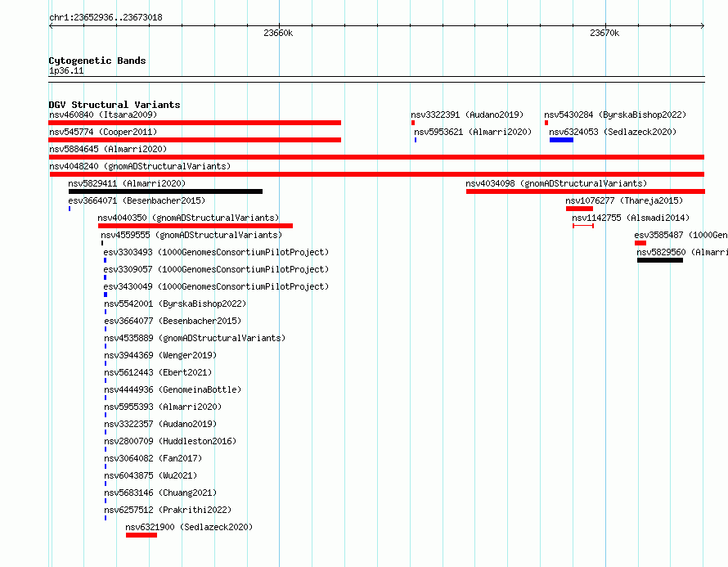Click the Cytogenetic Bands track title
This screenshot has width=728, height=567.
click(x=97, y=61)
